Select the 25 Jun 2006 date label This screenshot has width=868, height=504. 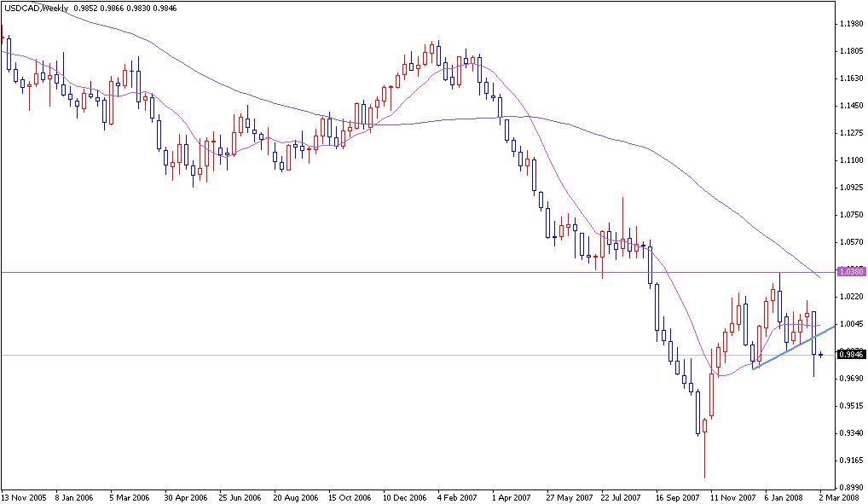240,497
